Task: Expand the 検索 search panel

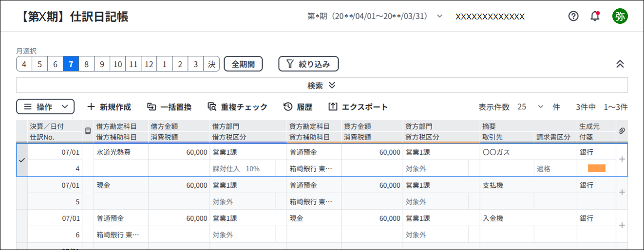Action: point(322,85)
